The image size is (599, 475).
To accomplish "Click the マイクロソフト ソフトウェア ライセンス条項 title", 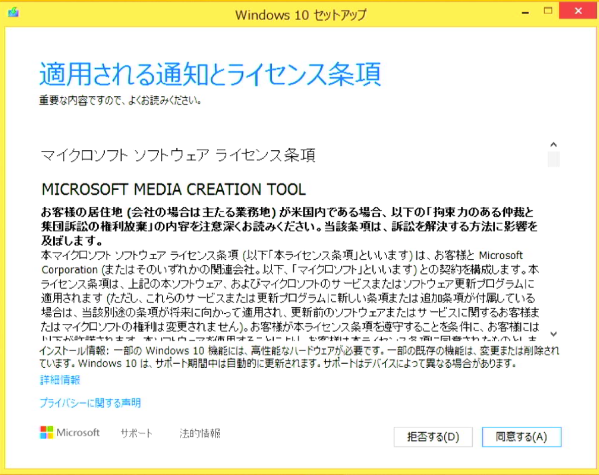I will 178,155.
